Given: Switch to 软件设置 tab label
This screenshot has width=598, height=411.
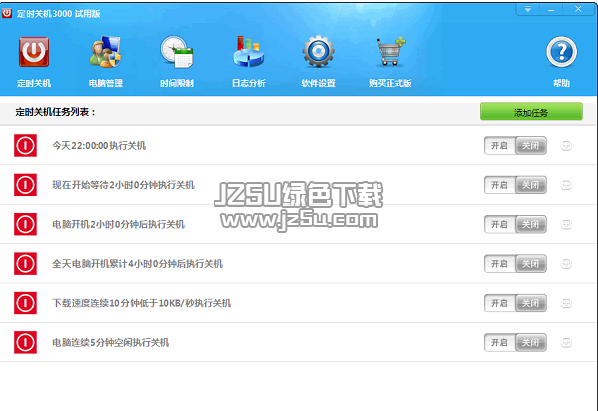Looking at the screenshot, I should [318, 83].
